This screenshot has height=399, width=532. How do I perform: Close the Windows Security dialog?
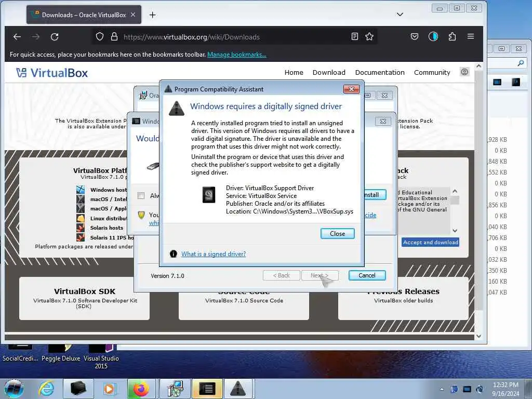(x=383, y=121)
